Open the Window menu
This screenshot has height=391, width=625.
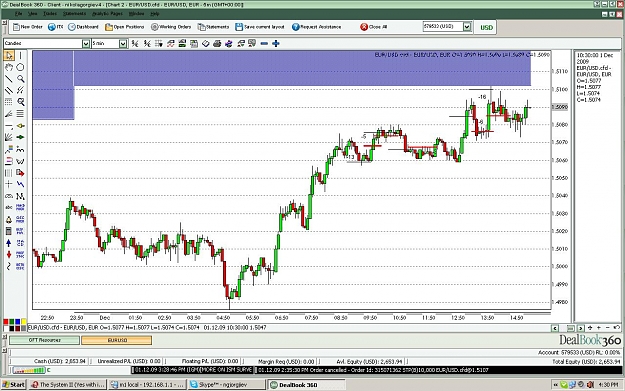(x=136, y=14)
